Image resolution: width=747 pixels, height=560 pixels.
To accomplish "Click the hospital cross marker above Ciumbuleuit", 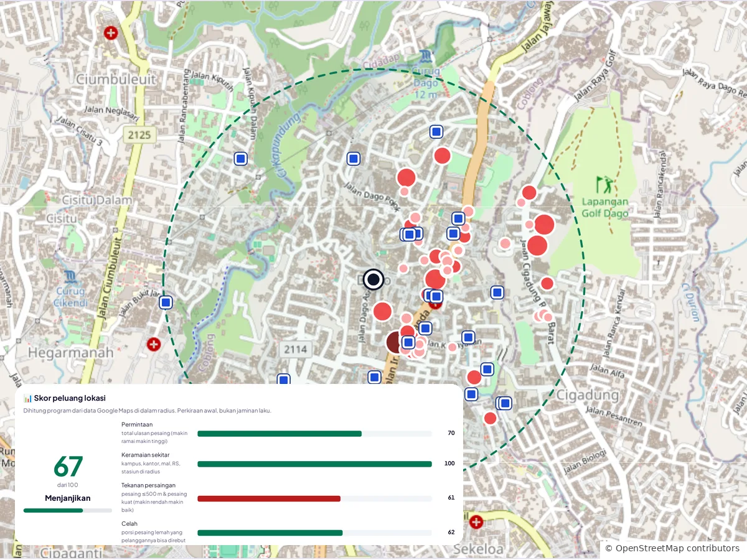I will point(111,32).
